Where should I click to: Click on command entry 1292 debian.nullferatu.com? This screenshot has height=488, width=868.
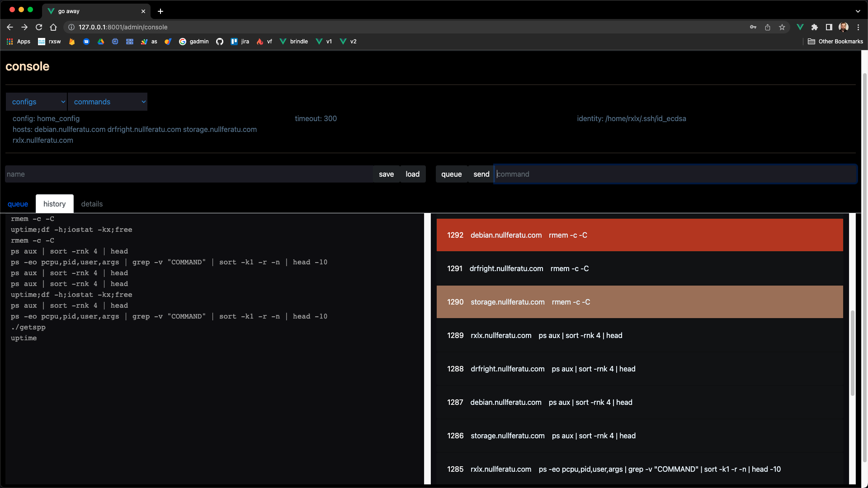pyautogui.click(x=640, y=234)
